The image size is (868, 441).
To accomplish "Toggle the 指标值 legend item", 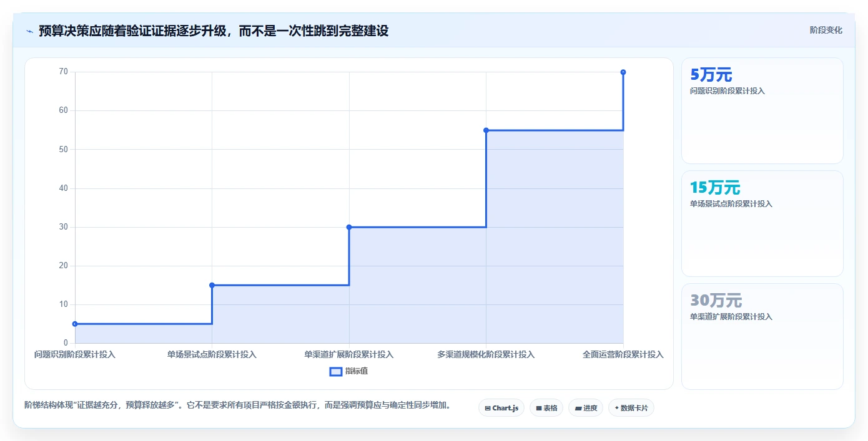I will [349, 371].
